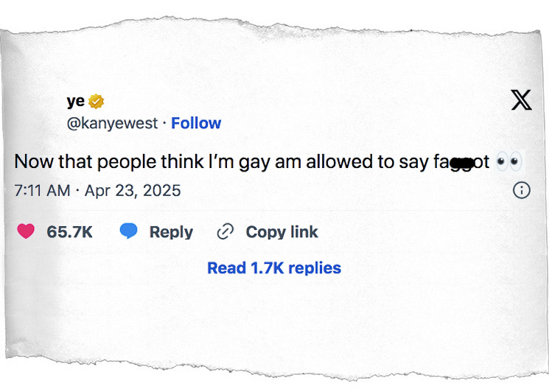
Task: Open the @kanyewest handle link
Action: pos(112,123)
